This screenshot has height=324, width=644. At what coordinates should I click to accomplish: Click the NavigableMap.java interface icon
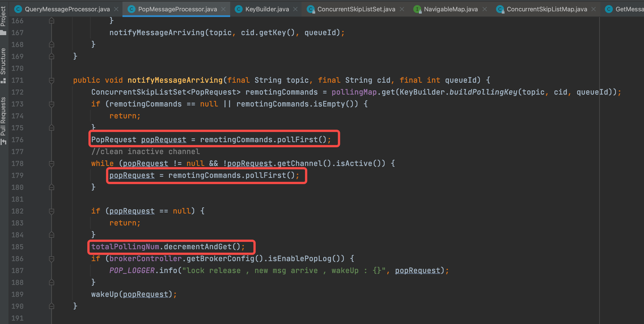click(417, 9)
